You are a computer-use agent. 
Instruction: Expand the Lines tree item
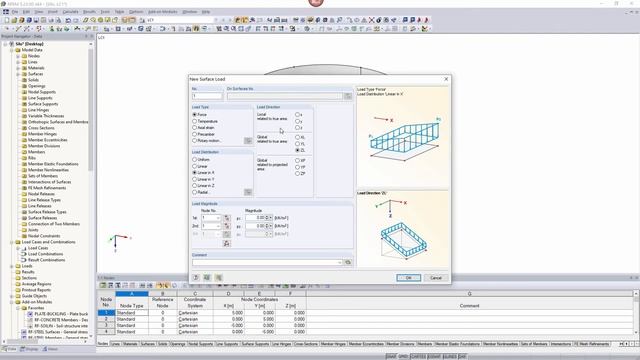tap(18, 62)
